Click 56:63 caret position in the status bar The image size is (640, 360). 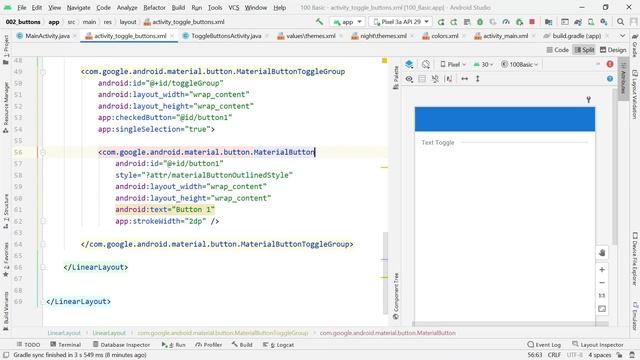pos(535,355)
